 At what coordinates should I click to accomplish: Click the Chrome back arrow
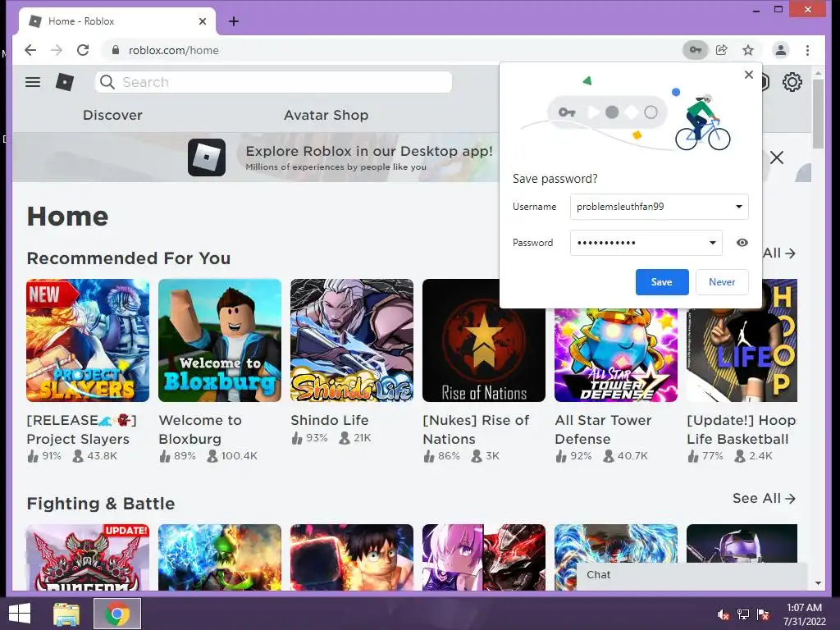(x=30, y=50)
